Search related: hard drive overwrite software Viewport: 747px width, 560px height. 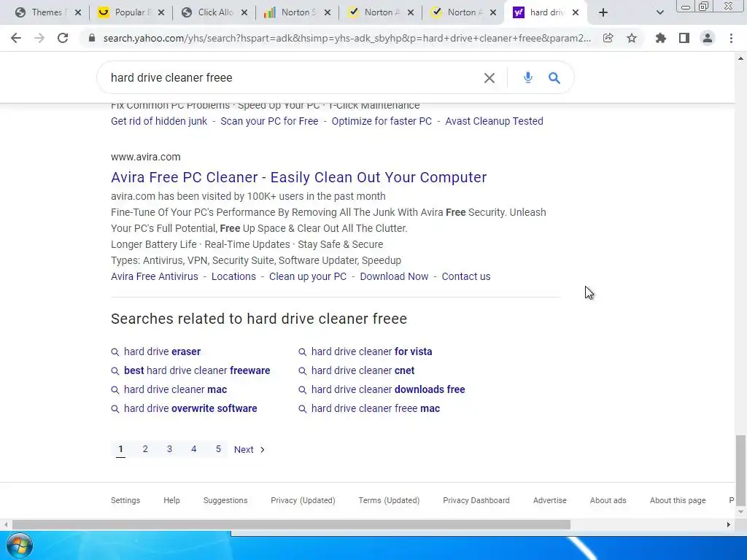click(x=190, y=408)
